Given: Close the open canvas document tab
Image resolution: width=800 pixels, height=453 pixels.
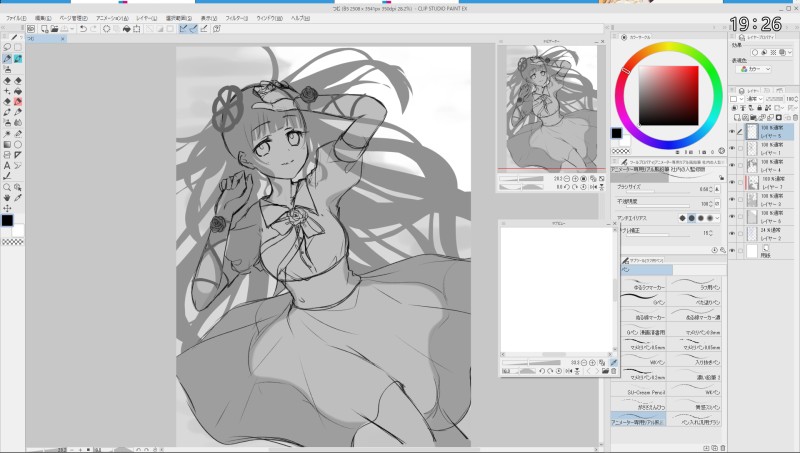Looking at the screenshot, I should [63, 39].
